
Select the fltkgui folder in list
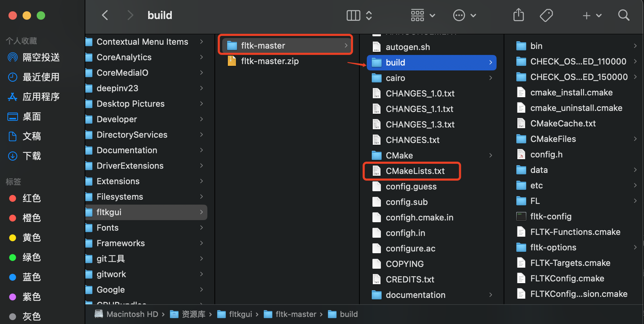click(146, 212)
